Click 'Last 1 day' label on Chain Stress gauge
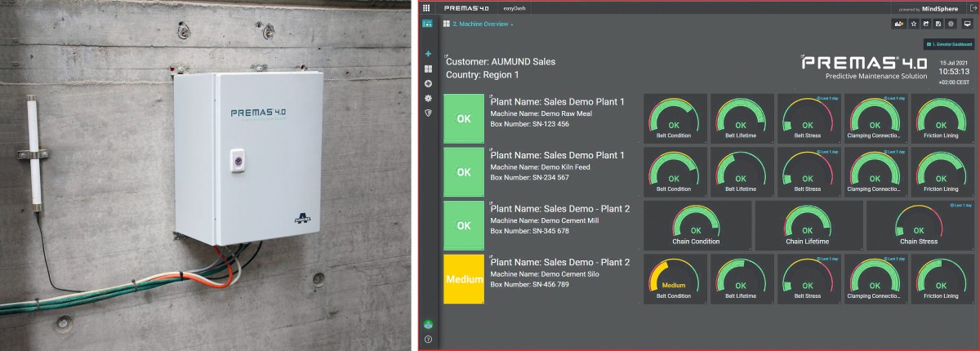The height and width of the screenshot is (351, 980). [x=960, y=205]
